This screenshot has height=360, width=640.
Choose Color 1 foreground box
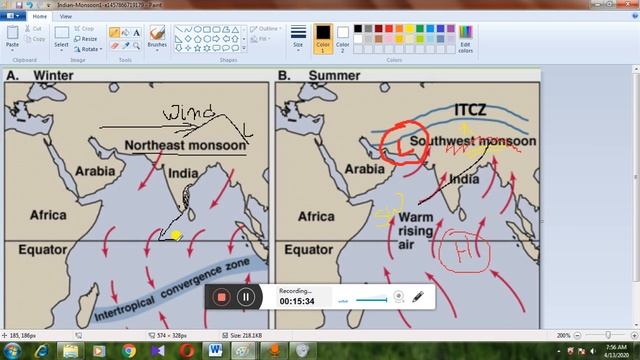coord(323,38)
